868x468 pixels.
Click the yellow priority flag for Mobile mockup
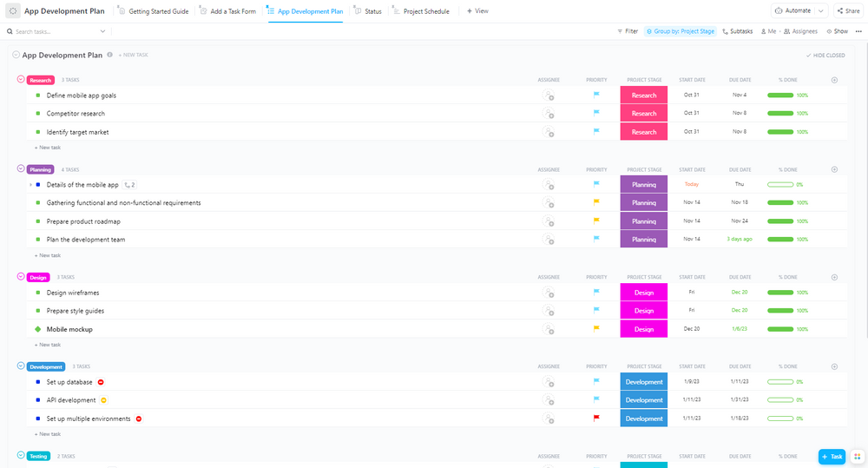click(596, 329)
